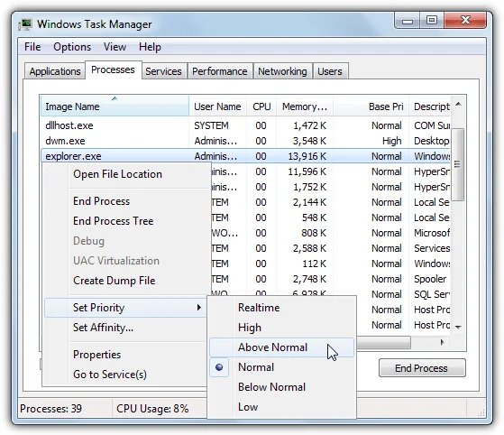Open the Options menu

pyautogui.click(x=72, y=47)
